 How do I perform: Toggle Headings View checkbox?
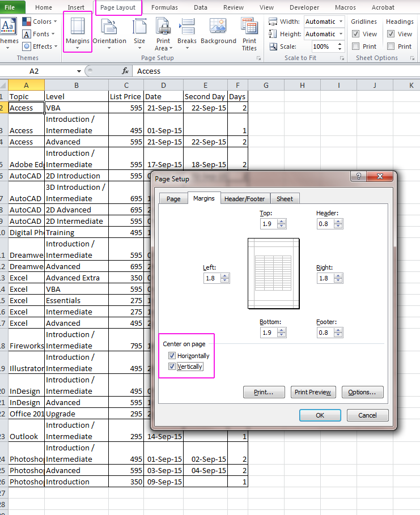[391, 34]
